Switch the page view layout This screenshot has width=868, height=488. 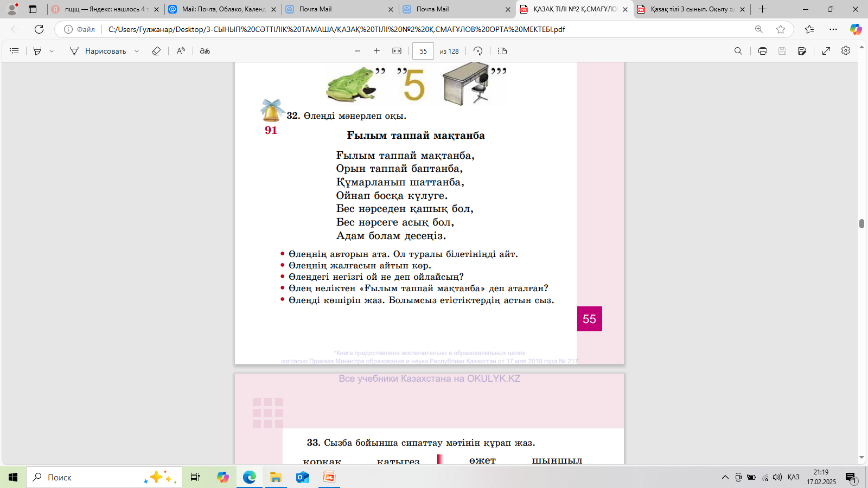point(502,51)
